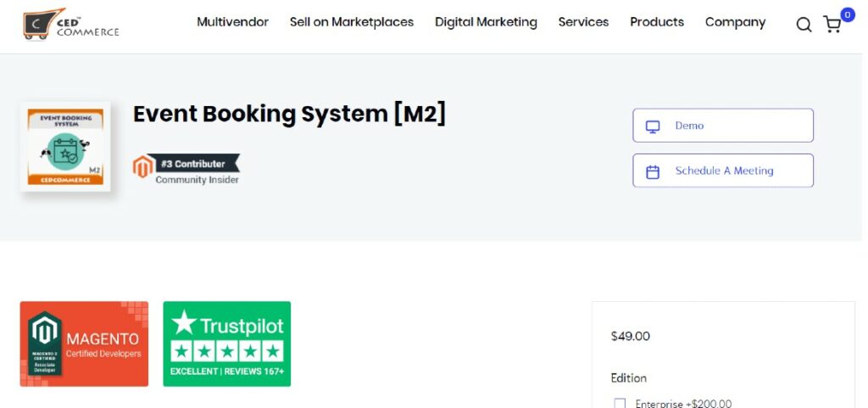Open the shopping cart icon

[832, 25]
